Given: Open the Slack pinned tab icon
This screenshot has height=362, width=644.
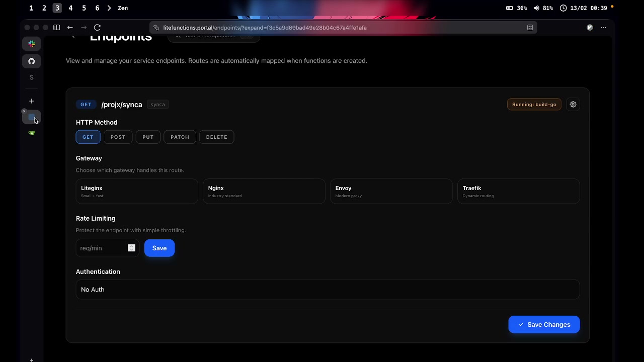Looking at the screenshot, I should tap(31, 44).
